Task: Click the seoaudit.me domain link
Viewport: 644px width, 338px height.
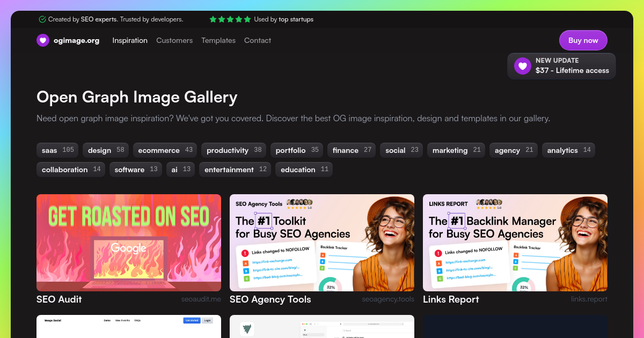Action: [201, 299]
